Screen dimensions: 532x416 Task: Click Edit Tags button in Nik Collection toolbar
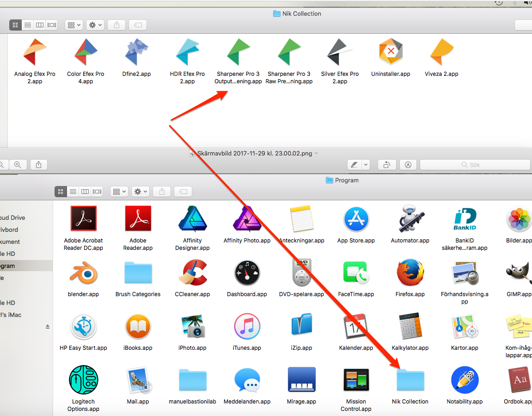click(138, 25)
